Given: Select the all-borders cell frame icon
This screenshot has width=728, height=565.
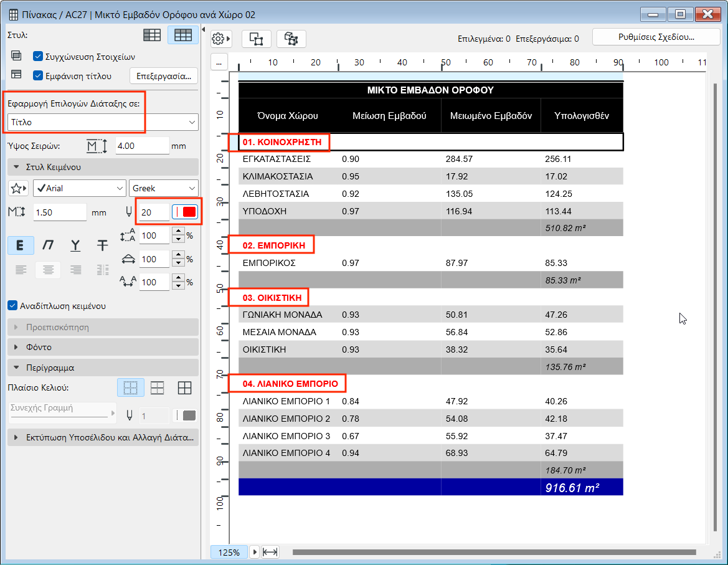Looking at the screenshot, I should pyautogui.click(x=184, y=388).
